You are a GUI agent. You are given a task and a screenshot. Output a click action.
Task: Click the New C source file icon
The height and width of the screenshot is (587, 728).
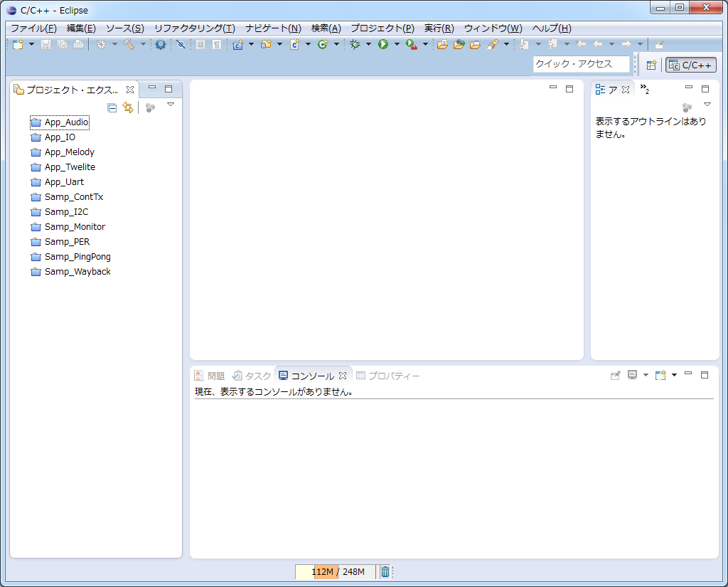tap(294, 45)
